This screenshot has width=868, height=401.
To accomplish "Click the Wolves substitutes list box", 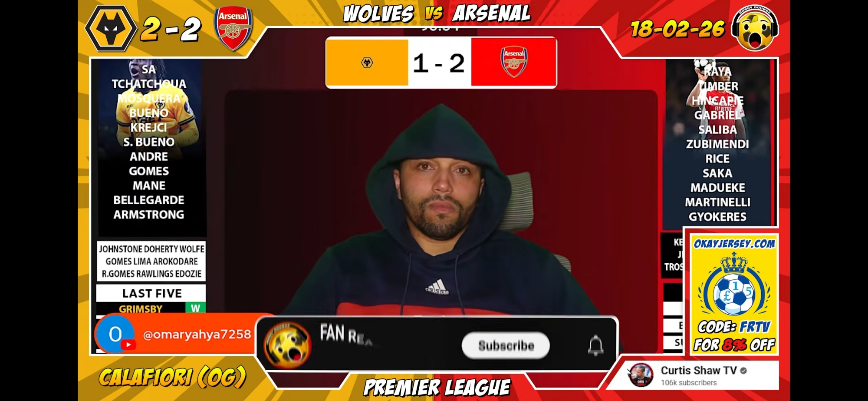I will pos(151,261).
